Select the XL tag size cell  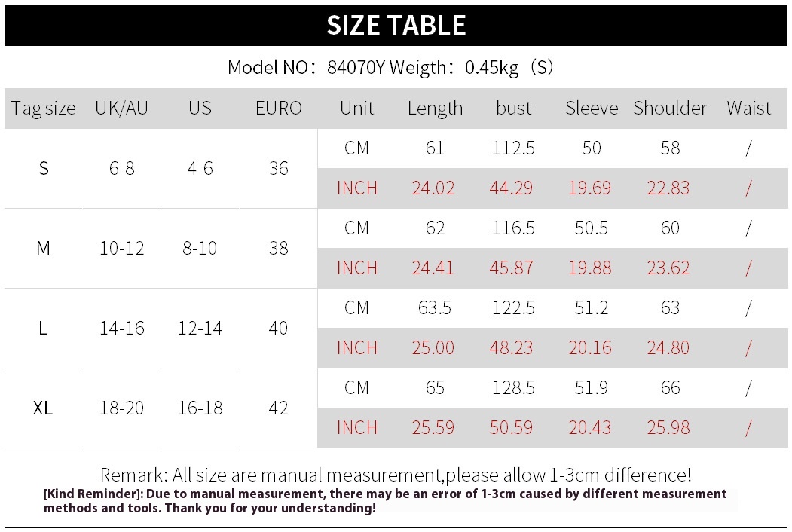pos(43,408)
